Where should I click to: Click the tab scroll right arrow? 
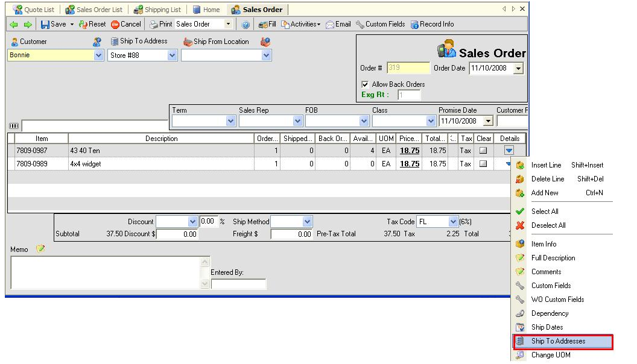(x=513, y=9)
